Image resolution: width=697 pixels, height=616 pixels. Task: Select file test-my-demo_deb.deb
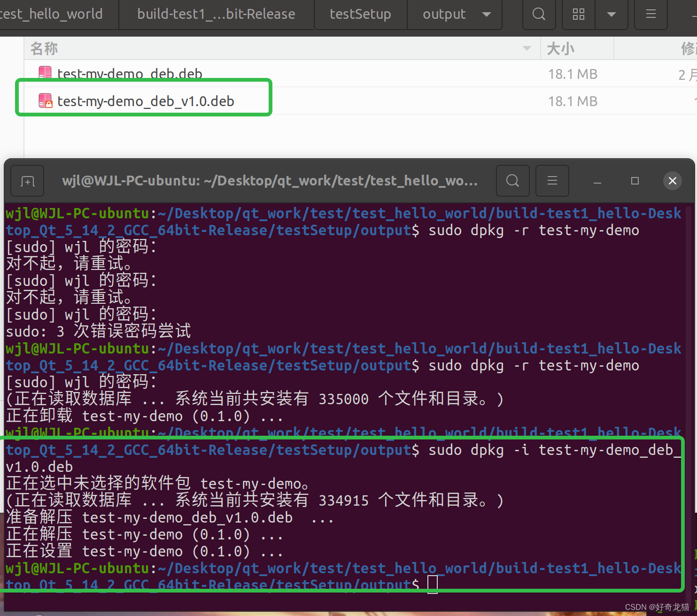pos(130,74)
